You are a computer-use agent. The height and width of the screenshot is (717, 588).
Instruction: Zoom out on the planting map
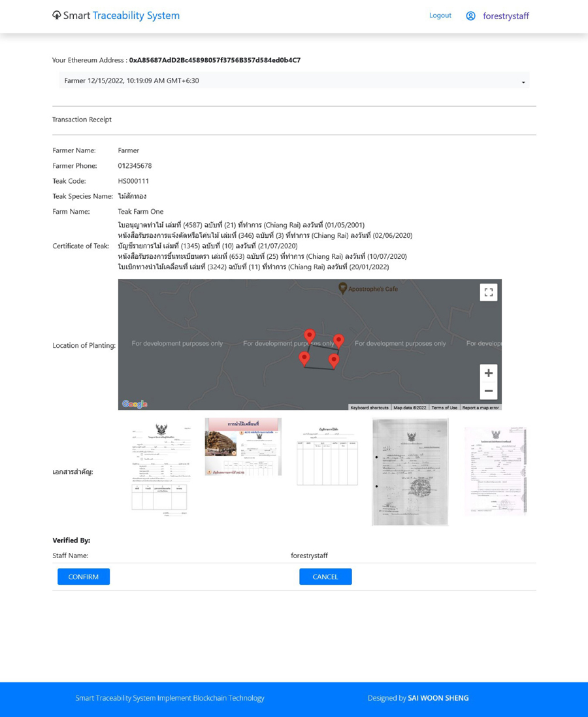(488, 391)
